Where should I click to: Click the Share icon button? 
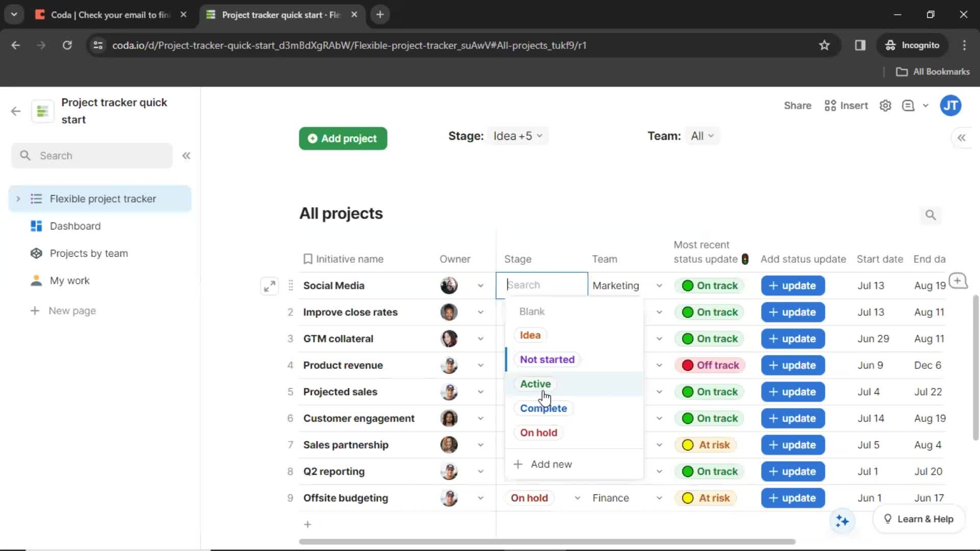798,106
